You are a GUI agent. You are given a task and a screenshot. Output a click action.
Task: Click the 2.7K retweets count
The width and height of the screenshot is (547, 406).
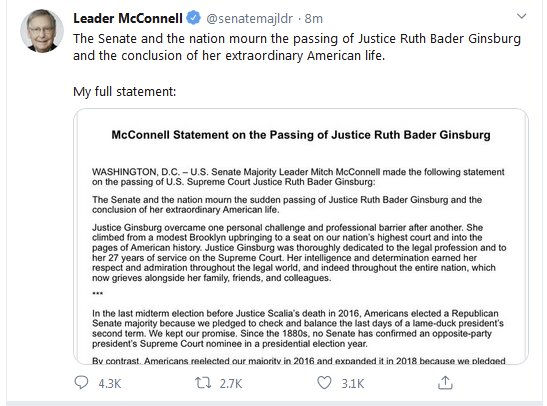click(x=231, y=384)
